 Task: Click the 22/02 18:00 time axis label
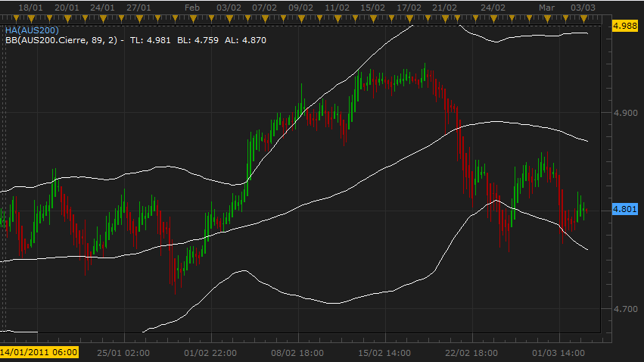471,353
